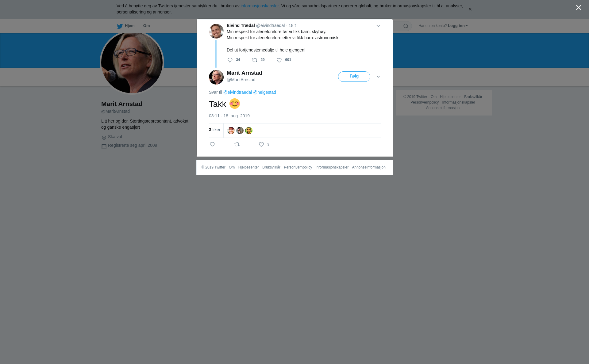Viewport: 589px width, 364px height.
Task: Open the @helgestad mention link
Action: [264, 92]
